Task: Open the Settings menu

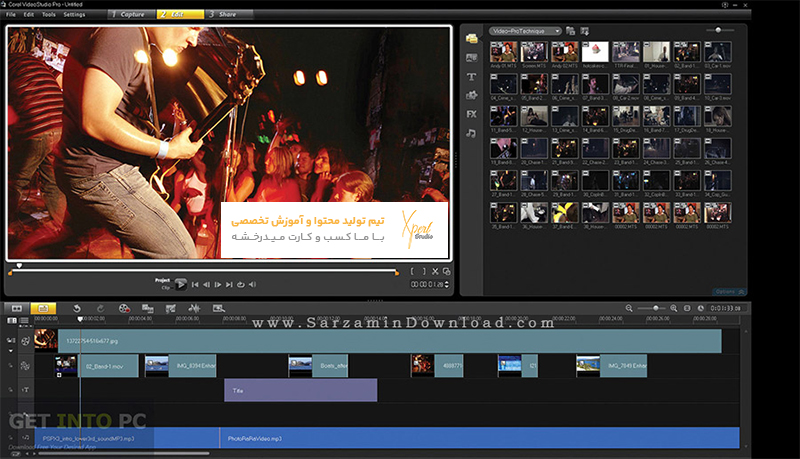Action: click(74, 15)
